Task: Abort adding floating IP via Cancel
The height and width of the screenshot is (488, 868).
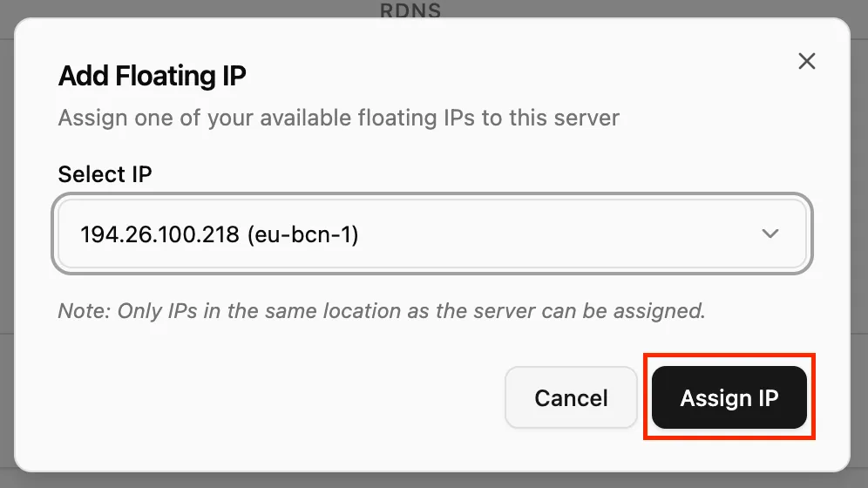Action: [x=571, y=398]
